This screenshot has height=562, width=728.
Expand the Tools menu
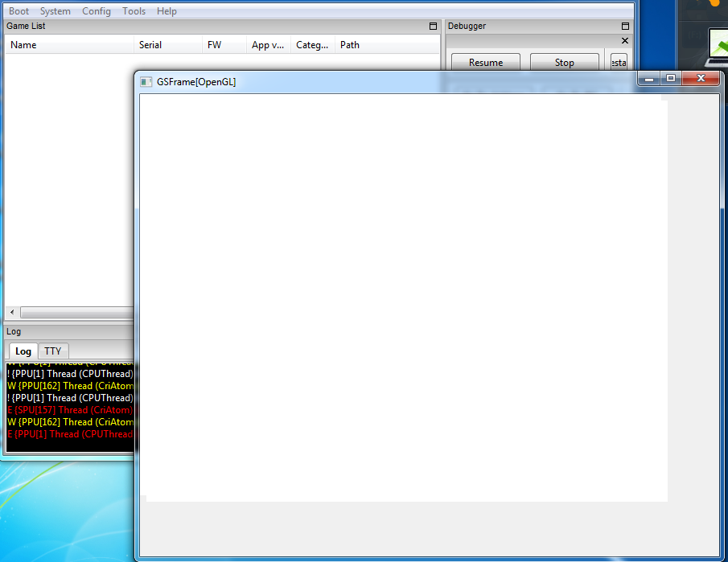[134, 11]
